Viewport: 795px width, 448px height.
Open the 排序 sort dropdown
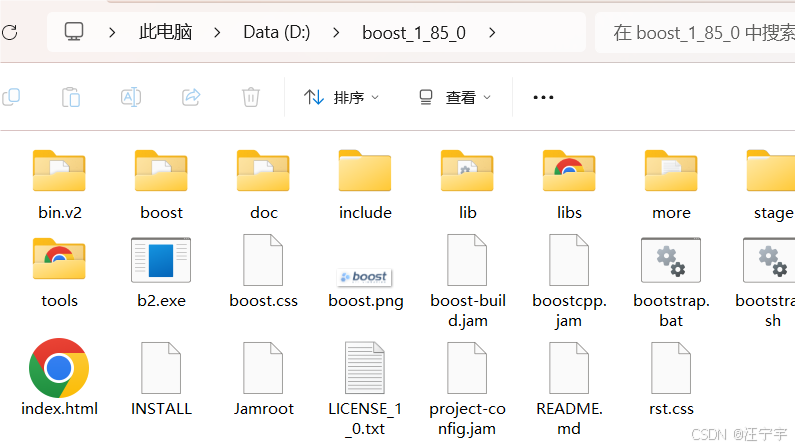[341, 97]
